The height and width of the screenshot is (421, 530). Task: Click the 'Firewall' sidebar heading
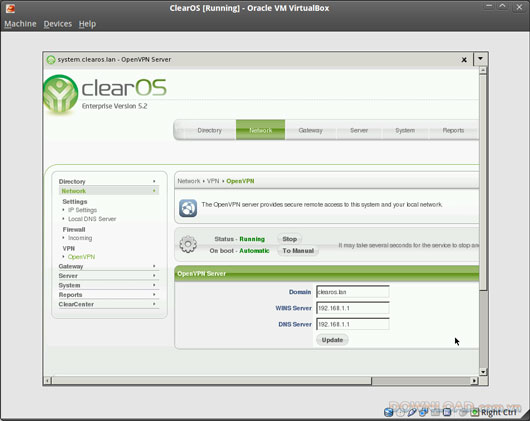click(x=74, y=229)
